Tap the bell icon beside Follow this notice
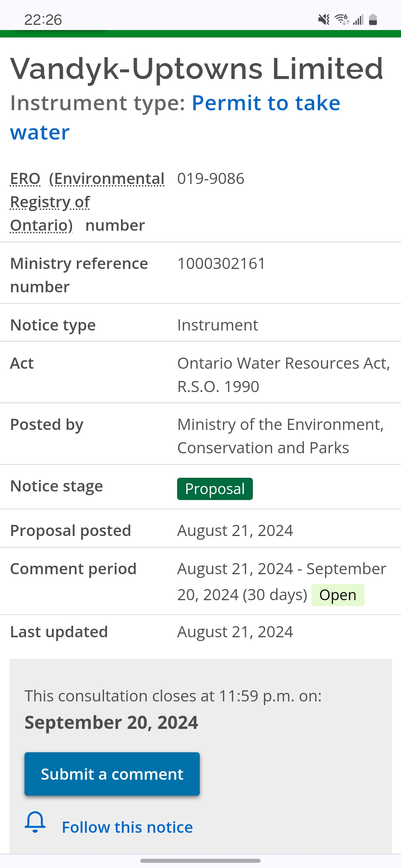Viewport: 401px width, 868px height. [35, 822]
